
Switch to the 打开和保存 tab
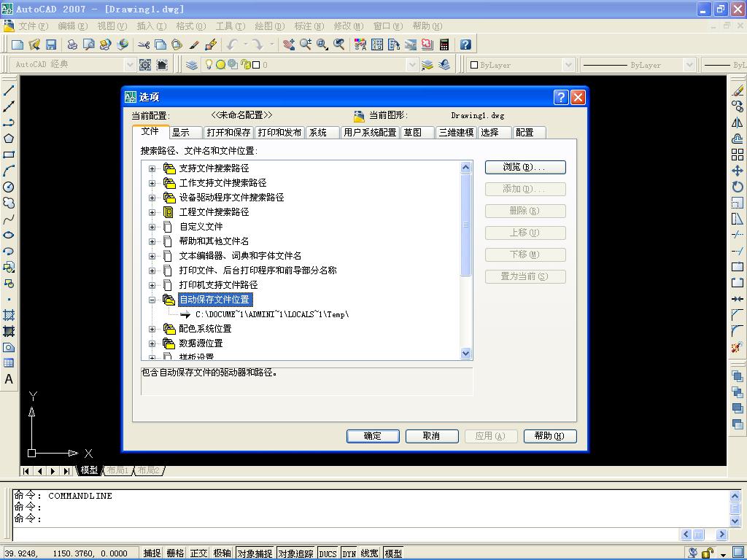pyautogui.click(x=228, y=133)
